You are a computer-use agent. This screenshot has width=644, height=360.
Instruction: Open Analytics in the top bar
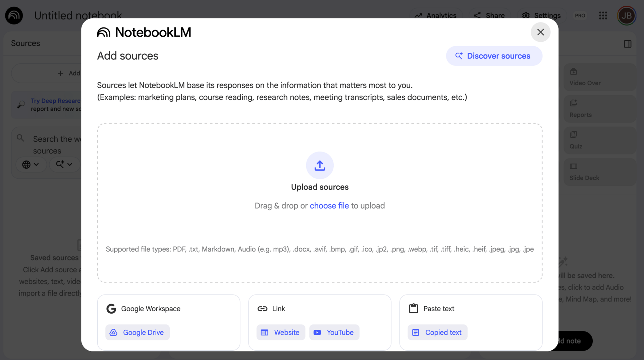(x=435, y=15)
